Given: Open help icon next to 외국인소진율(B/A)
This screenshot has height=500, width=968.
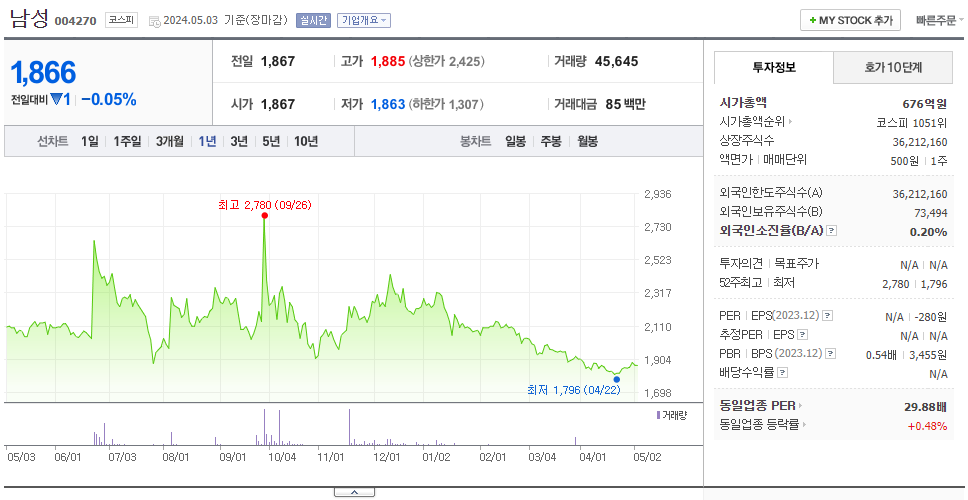Looking at the screenshot, I should (x=832, y=231).
